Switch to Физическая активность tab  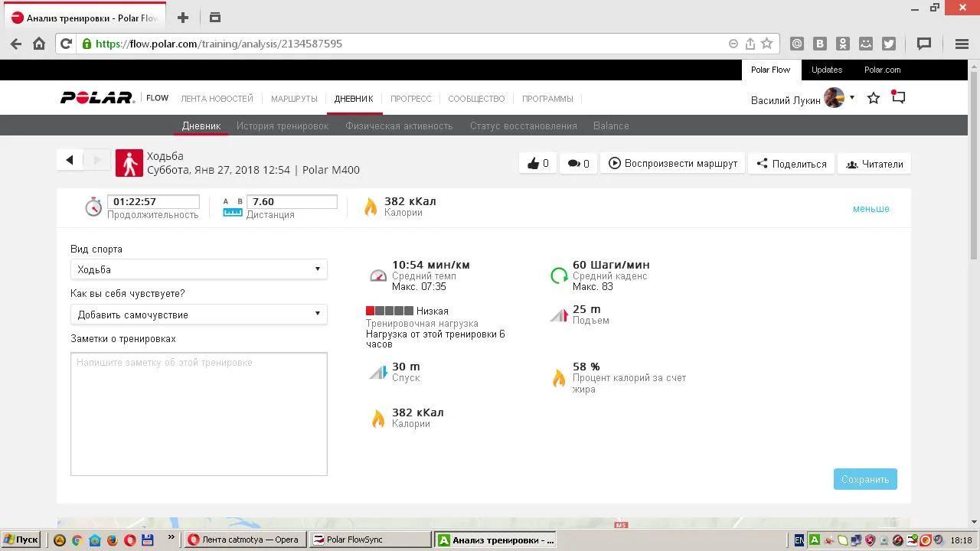coord(399,126)
